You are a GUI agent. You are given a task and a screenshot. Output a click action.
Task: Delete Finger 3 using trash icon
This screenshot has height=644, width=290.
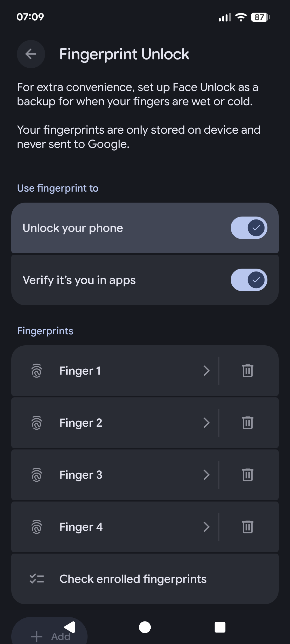click(248, 475)
